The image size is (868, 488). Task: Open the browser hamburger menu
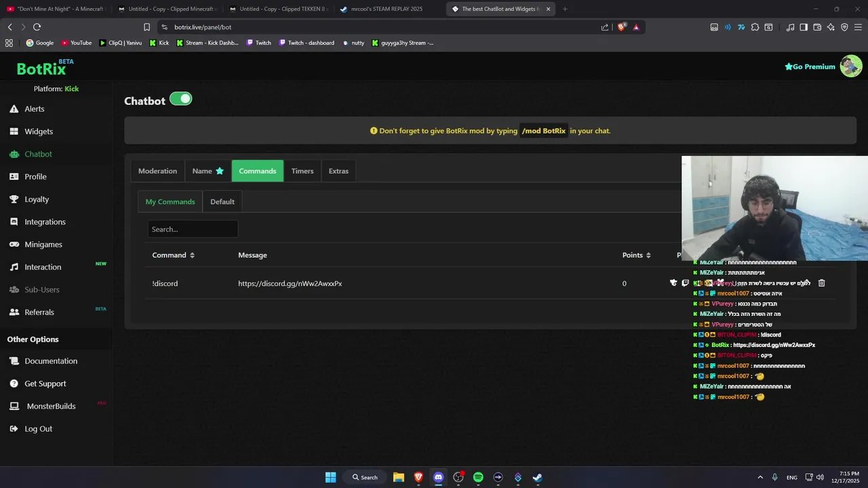[858, 27]
